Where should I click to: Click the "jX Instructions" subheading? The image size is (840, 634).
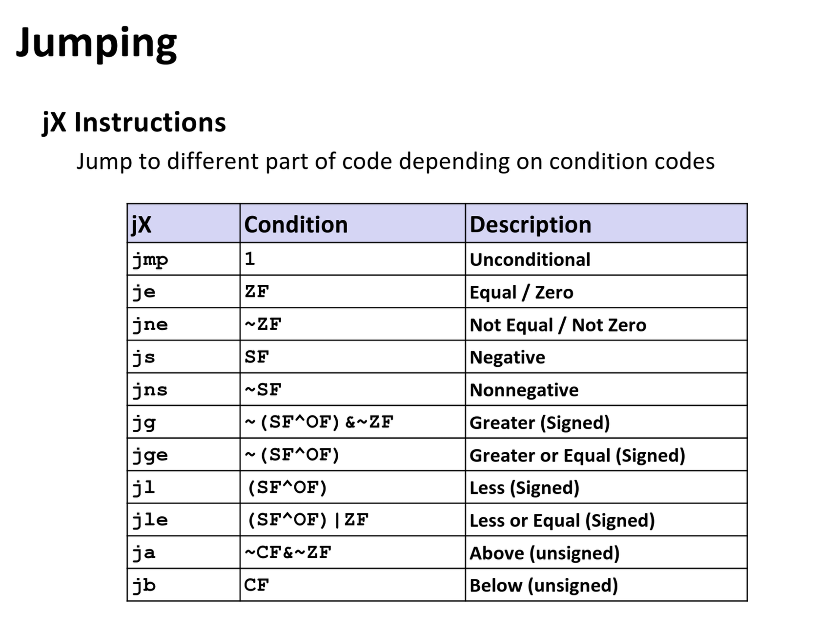click(134, 122)
